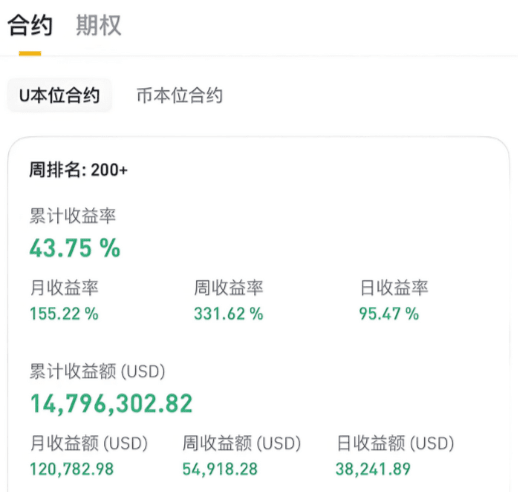The height and width of the screenshot is (492, 518).
Task: Tap the 14,796,302.82 cumulative profit value
Action: point(111,404)
